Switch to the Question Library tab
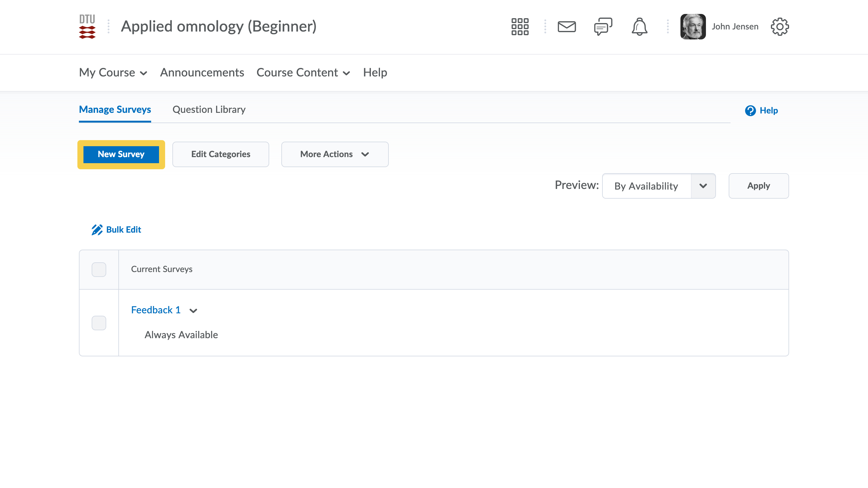Viewport: 868px width, 488px height. tap(209, 109)
